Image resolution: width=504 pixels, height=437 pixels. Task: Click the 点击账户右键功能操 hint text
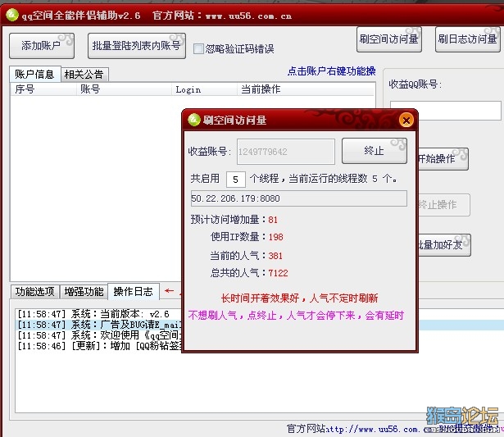tap(331, 71)
